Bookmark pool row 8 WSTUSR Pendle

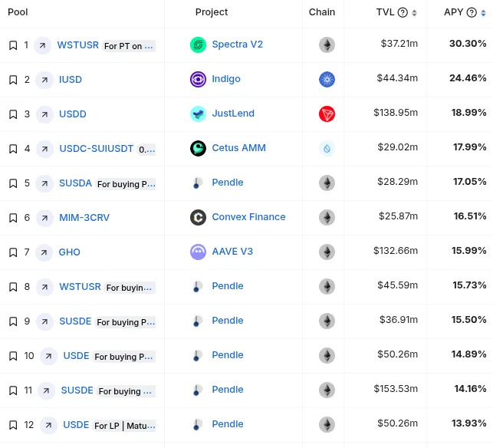coord(13,287)
